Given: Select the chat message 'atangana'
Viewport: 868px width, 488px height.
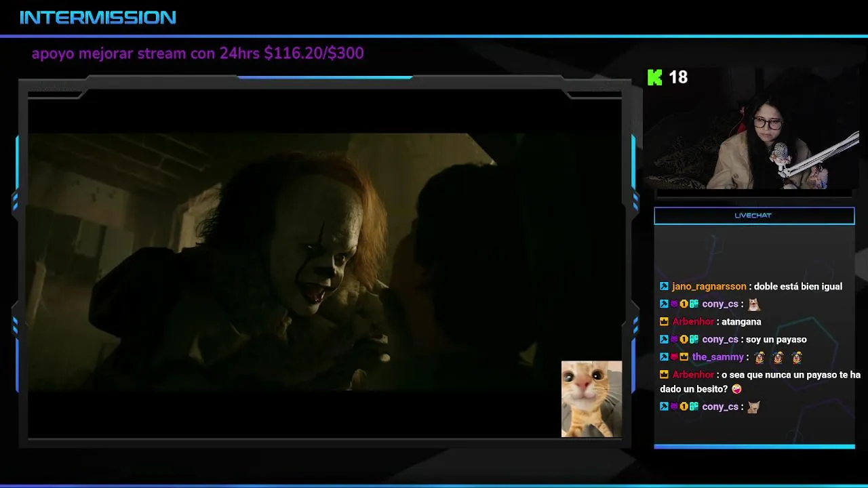Looking at the screenshot, I should [741, 322].
